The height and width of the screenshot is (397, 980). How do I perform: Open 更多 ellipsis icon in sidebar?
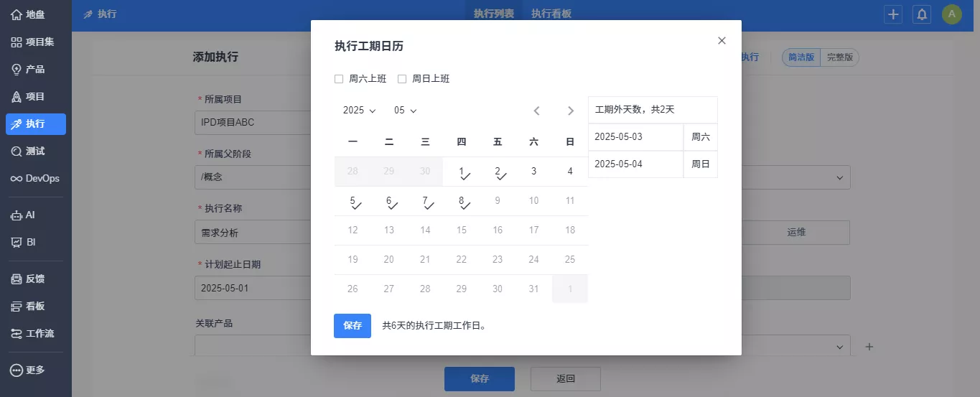[x=17, y=370]
